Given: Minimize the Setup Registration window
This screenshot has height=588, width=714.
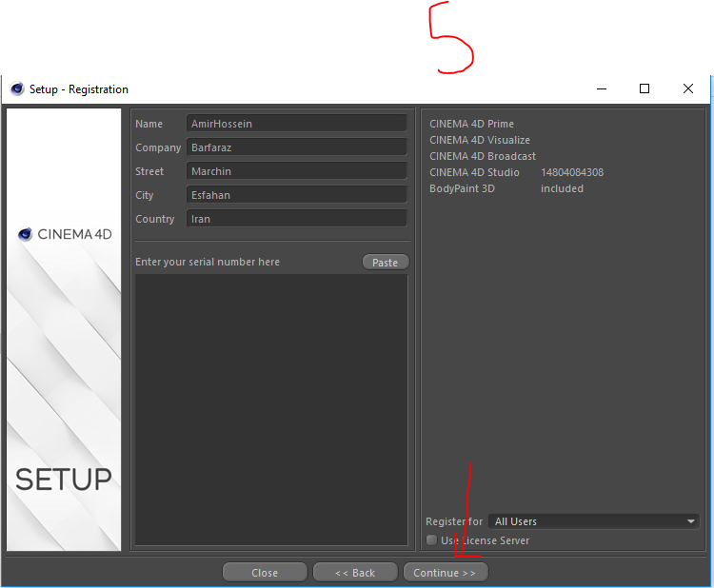Looking at the screenshot, I should pos(602,88).
